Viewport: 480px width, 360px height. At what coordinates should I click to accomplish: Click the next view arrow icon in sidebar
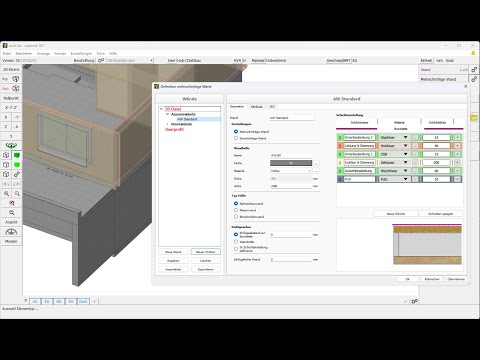[x=17, y=184]
